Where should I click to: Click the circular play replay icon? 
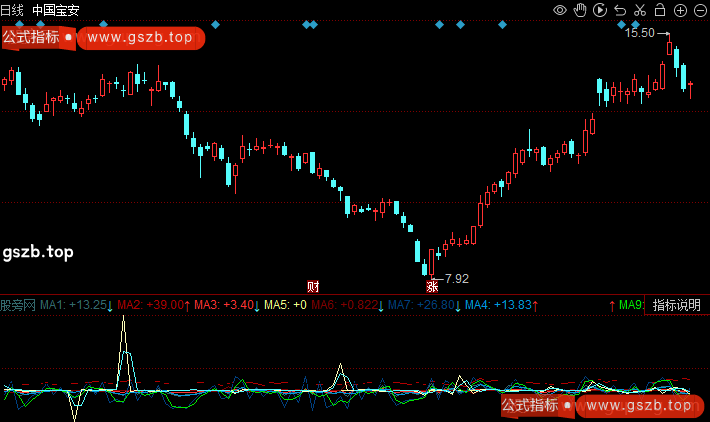598,10
